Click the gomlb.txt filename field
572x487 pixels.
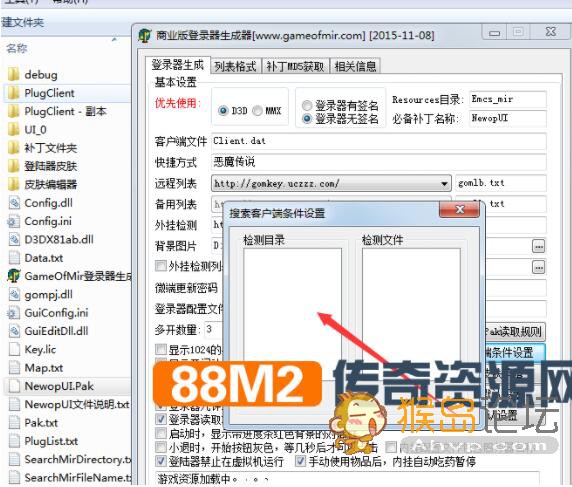pyautogui.click(x=501, y=183)
